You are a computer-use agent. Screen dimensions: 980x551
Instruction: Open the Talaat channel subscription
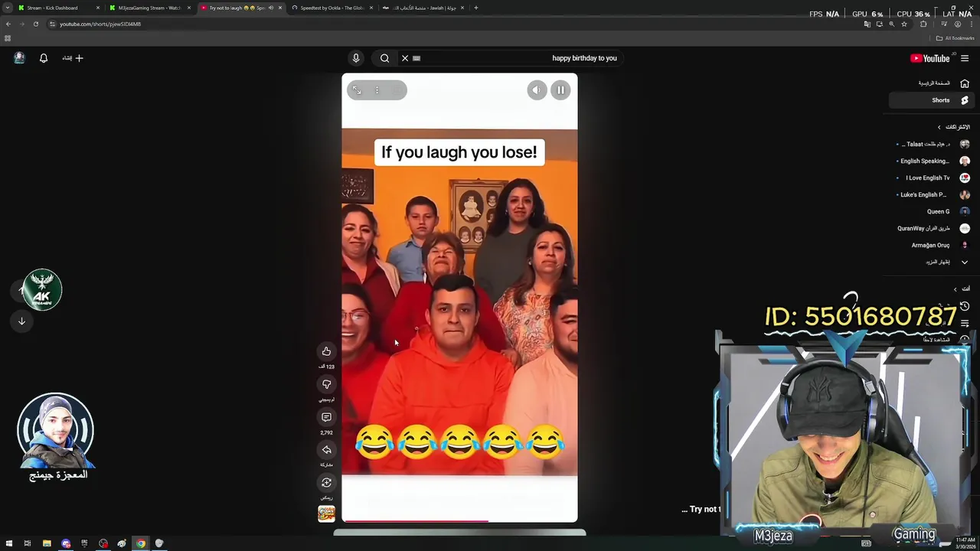932,144
